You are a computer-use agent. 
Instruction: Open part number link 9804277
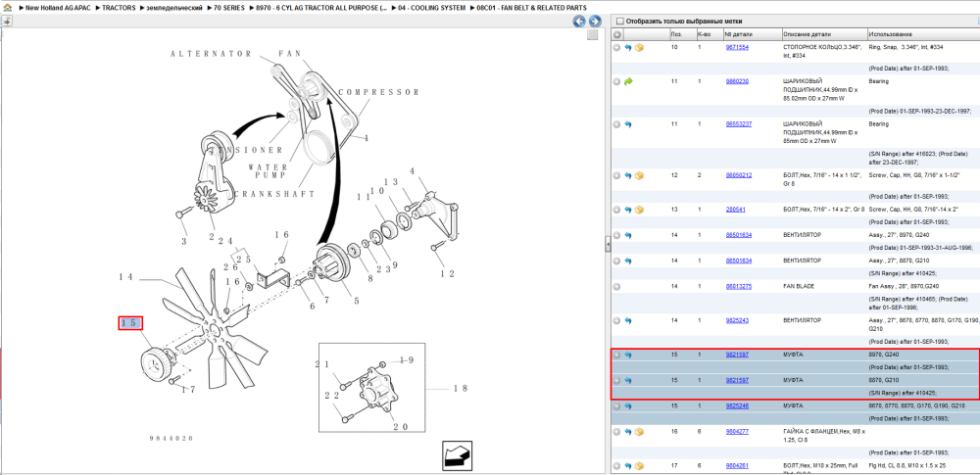(x=737, y=432)
